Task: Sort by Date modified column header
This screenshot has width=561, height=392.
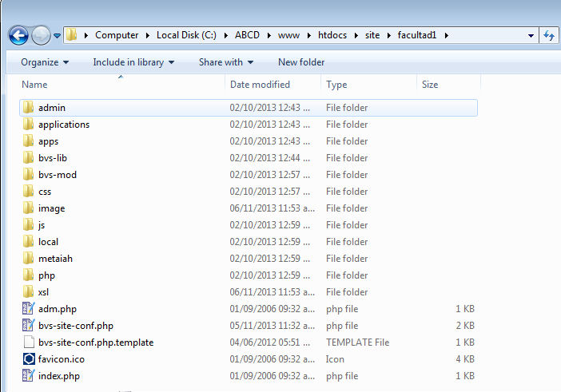Action: [x=260, y=85]
